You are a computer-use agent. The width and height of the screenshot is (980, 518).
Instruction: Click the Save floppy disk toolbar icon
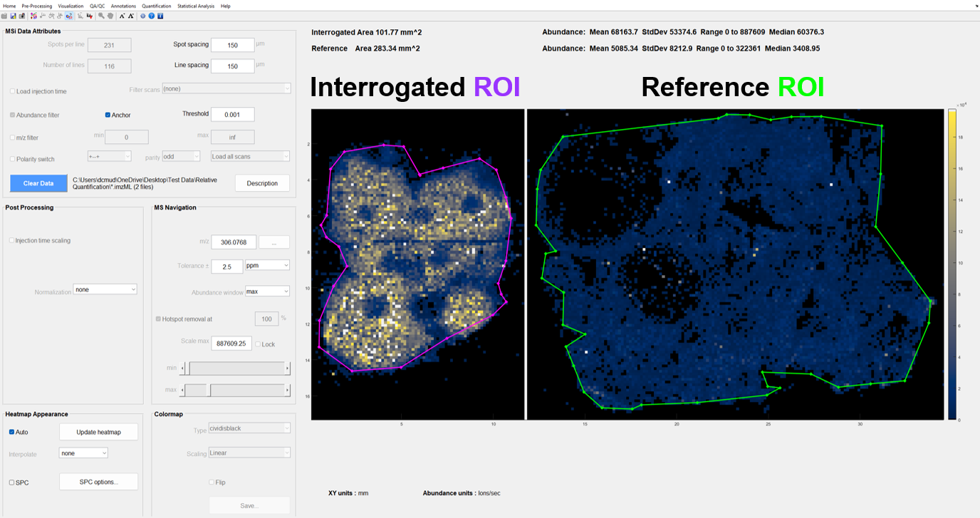pyautogui.click(x=13, y=16)
